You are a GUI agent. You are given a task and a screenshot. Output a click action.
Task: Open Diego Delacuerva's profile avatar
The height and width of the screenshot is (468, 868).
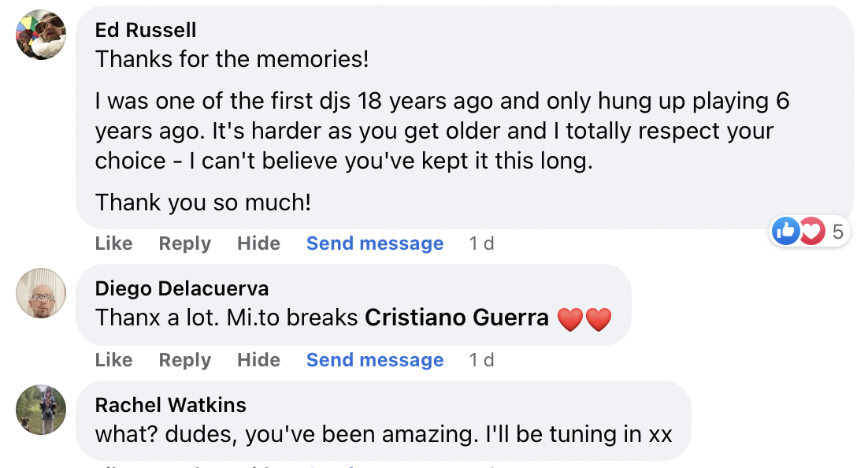click(x=41, y=293)
